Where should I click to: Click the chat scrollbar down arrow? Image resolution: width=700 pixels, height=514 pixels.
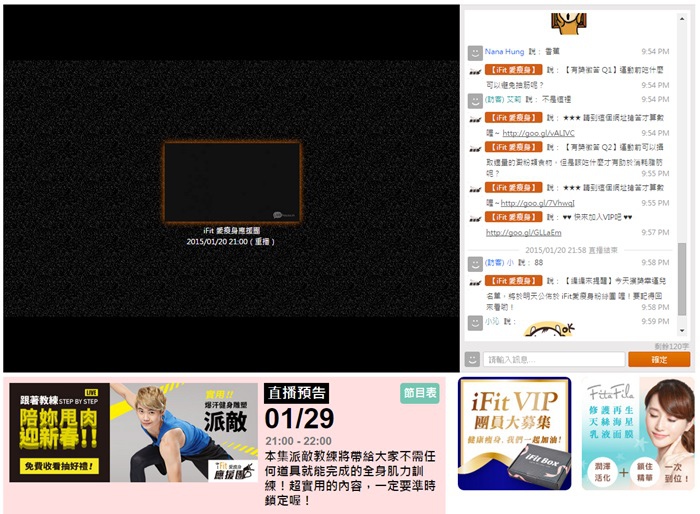pos(682,330)
